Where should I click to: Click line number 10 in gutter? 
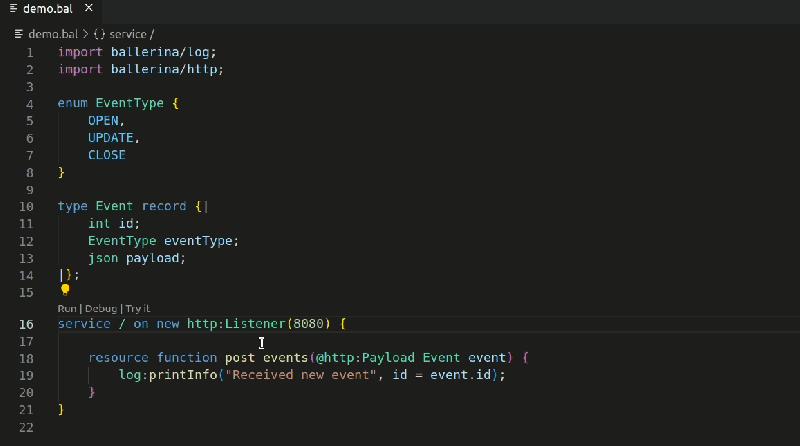(27, 207)
